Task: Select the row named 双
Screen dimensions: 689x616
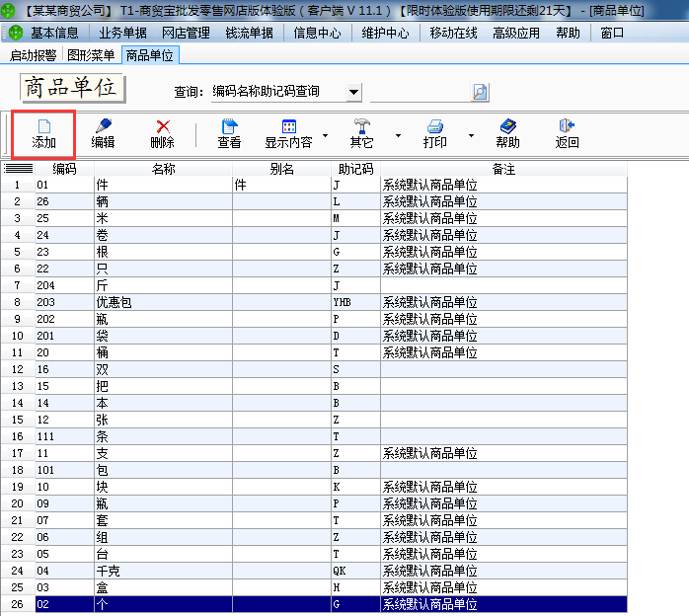Action: click(314, 369)
